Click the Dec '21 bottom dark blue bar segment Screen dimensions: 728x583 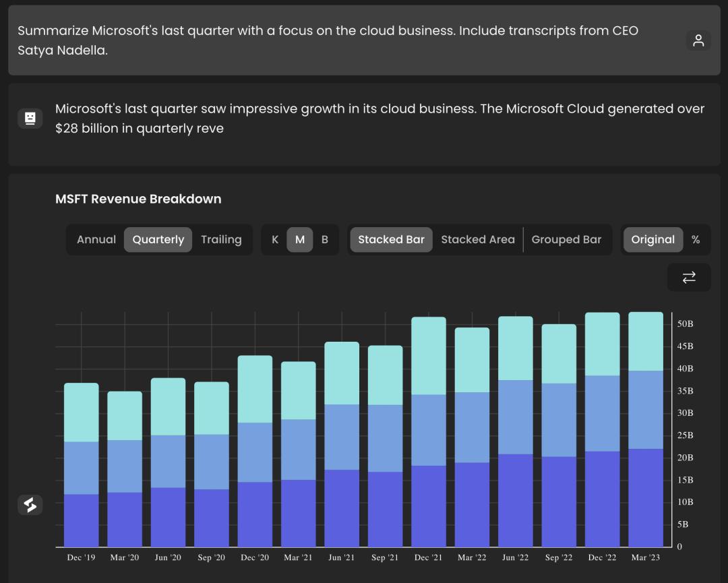[x=429, y=505]
